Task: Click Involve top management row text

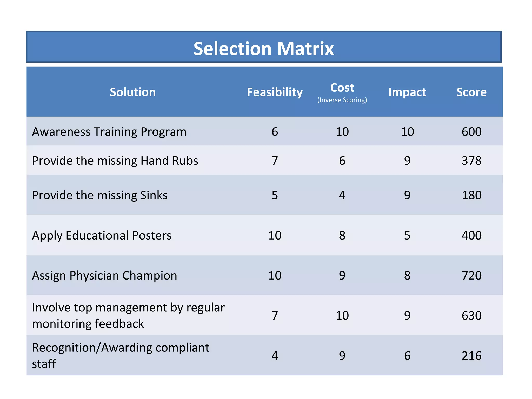Action: (x=128, y=315)
